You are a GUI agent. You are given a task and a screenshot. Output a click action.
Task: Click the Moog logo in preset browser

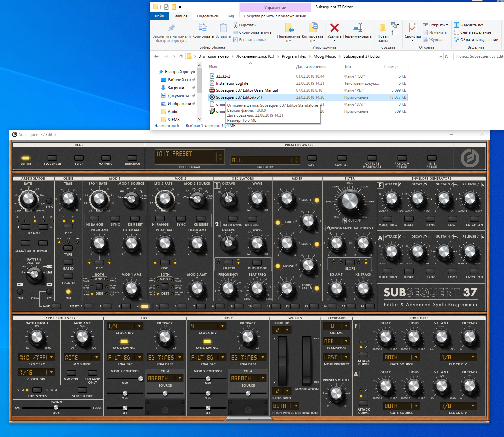pyautogui.click(x=470, y=158)
